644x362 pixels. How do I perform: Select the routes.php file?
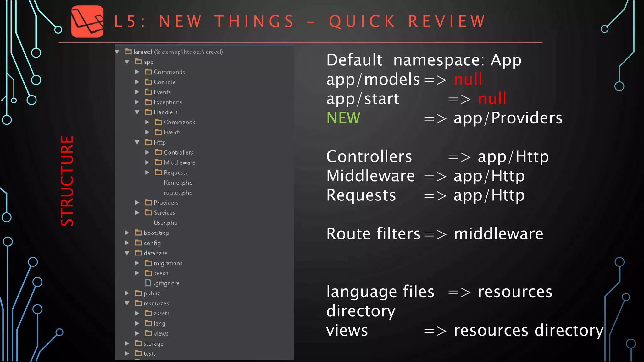click(x=178, y=193)
